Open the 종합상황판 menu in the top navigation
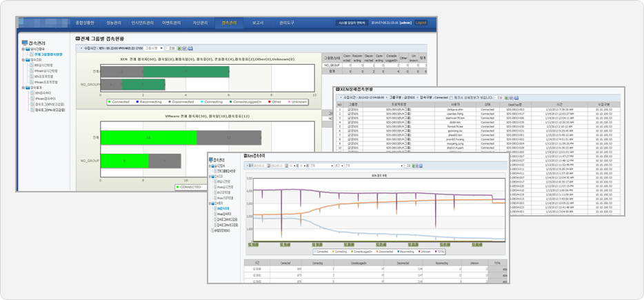The width and height of the screenshot is (644, 300). (85, 23)
